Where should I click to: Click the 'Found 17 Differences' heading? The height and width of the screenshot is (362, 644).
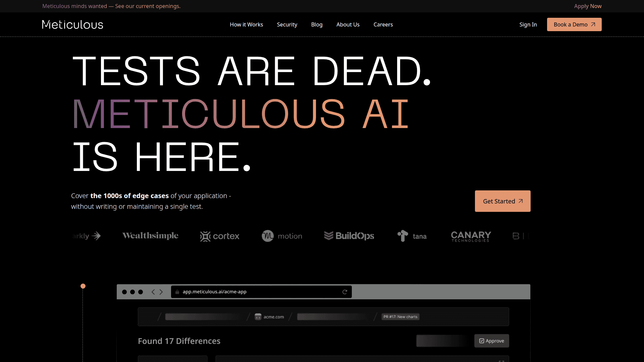[x=179, y=341]
